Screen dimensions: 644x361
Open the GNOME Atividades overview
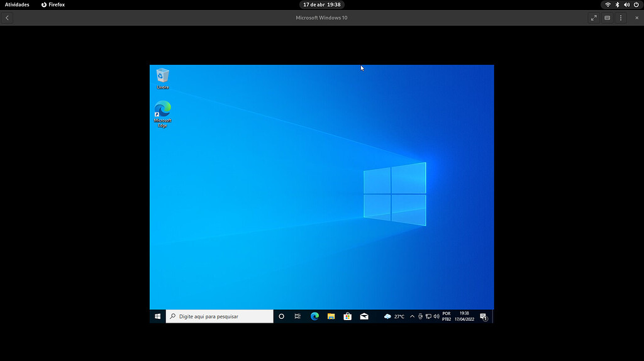tap(17, 4)
